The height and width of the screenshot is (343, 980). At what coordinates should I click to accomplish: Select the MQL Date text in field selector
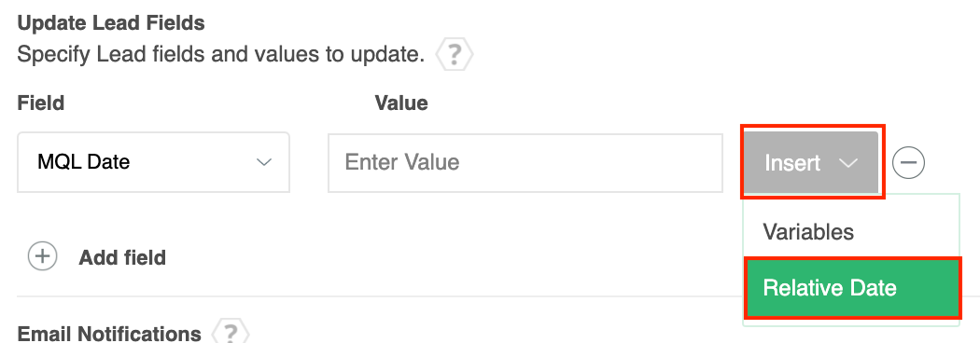pos(84,162)
